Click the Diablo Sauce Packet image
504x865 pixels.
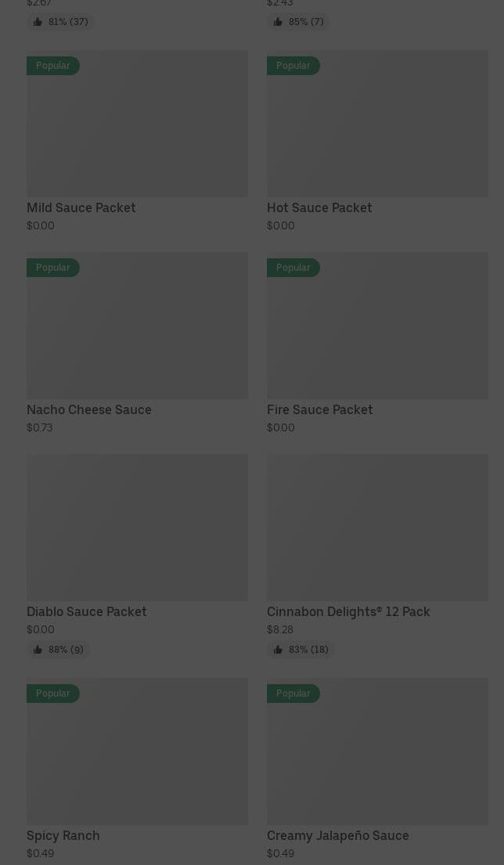tap(137, 528)
